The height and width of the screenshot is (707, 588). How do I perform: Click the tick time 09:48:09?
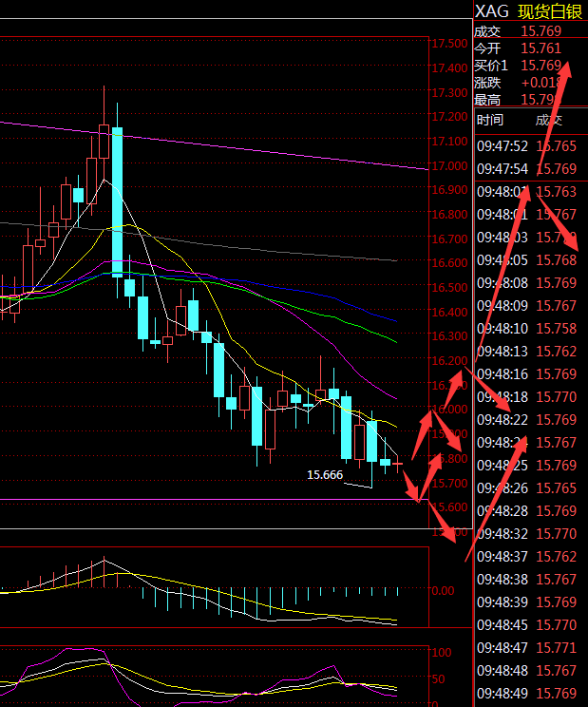[x=503, y=306]
